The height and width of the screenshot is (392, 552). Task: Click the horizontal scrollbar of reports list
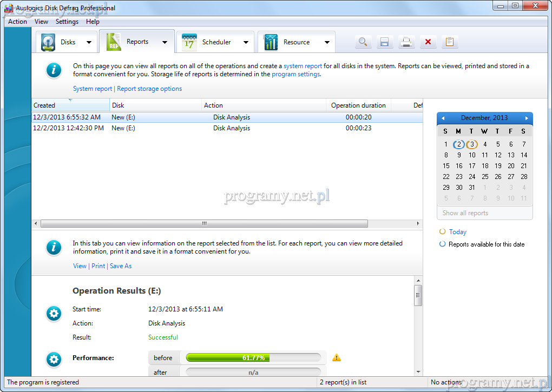click(x=205, y=223)
